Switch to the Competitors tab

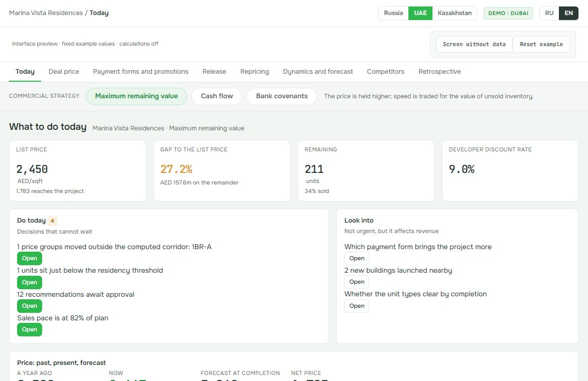(x=385, y=72)
